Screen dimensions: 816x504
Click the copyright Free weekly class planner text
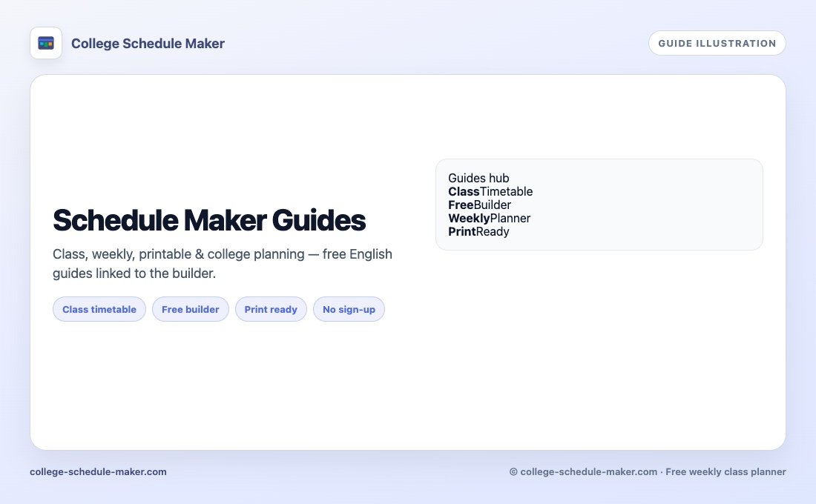pyautogui.click(x=648, y=471)
